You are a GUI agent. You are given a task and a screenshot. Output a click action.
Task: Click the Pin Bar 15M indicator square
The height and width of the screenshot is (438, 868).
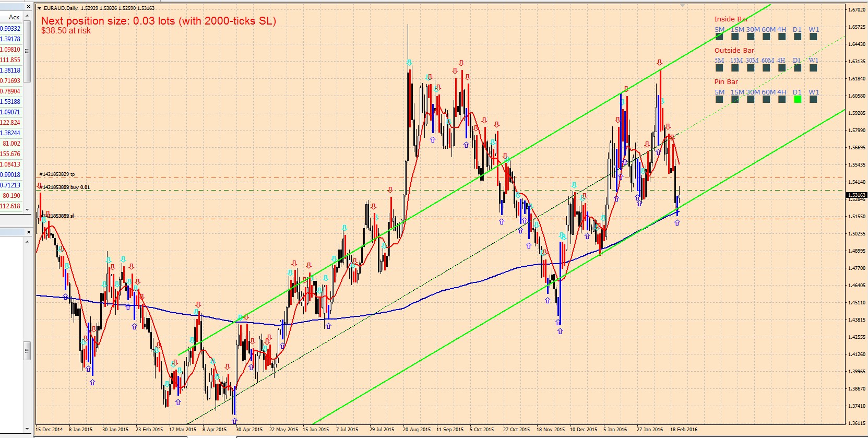click(735, 99)
